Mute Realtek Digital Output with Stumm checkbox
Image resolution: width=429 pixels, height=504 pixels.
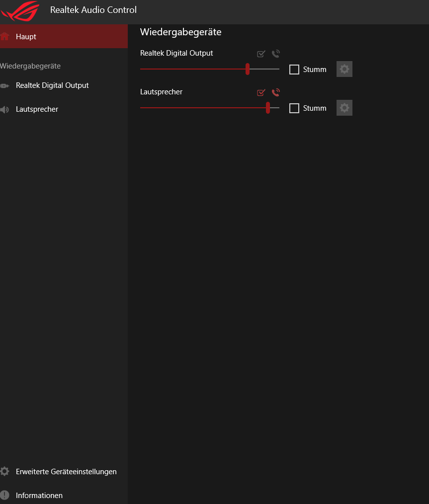click(294, 70)
